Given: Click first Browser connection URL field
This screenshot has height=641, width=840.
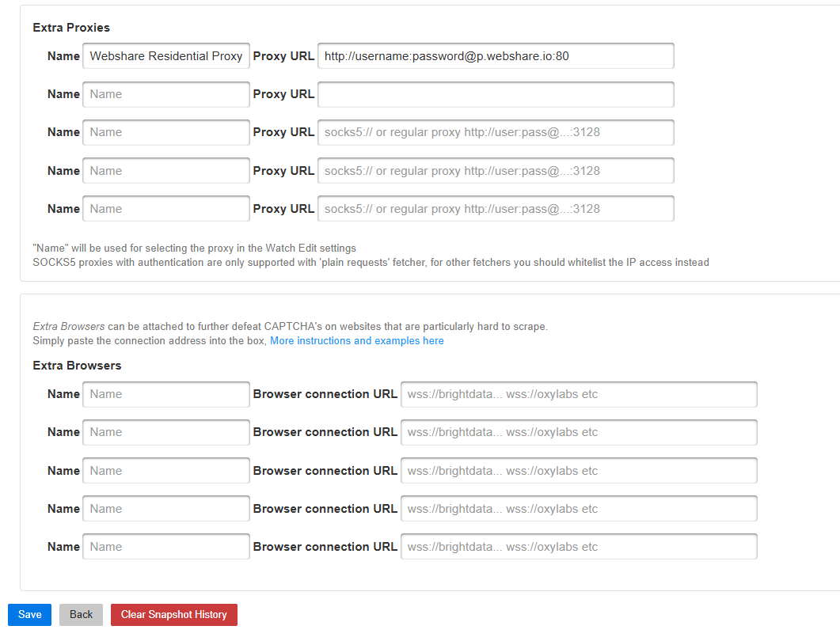Looking at the screenshot, I should (x=579, y=394).
